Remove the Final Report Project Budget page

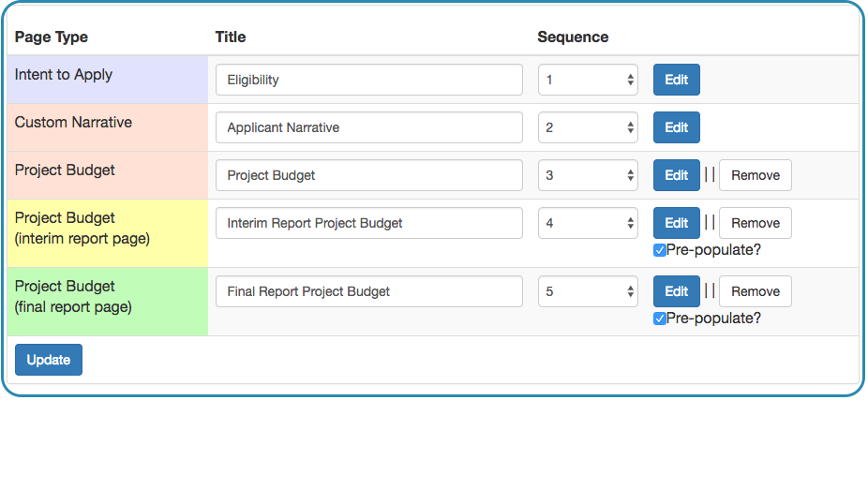tap(756, 291)
